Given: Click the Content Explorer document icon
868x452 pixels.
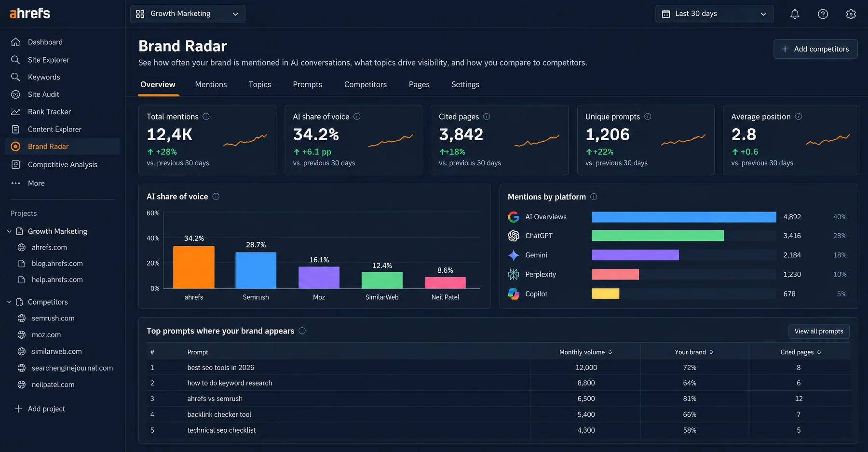Looking at the screenshot, I should [15, 129].
